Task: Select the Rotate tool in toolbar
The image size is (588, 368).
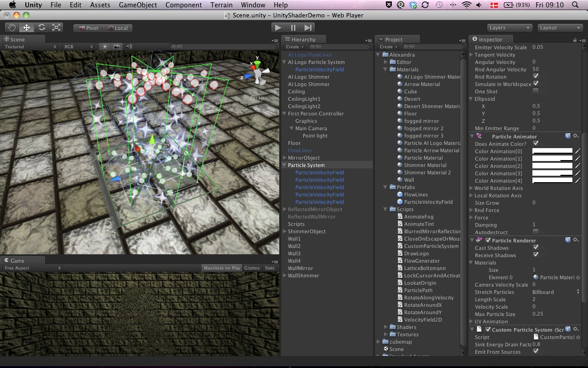Action: click(41, 28)
